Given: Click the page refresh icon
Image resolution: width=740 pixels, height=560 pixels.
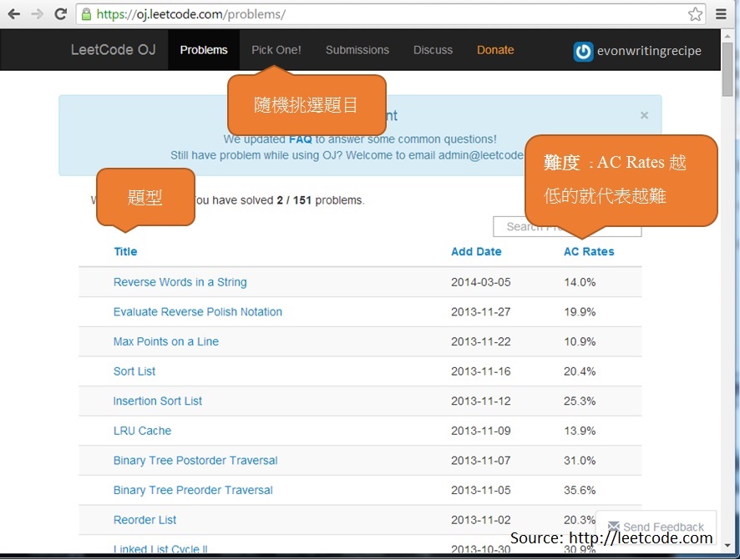Looking at the screenshot, I should [x=58, y=13].
